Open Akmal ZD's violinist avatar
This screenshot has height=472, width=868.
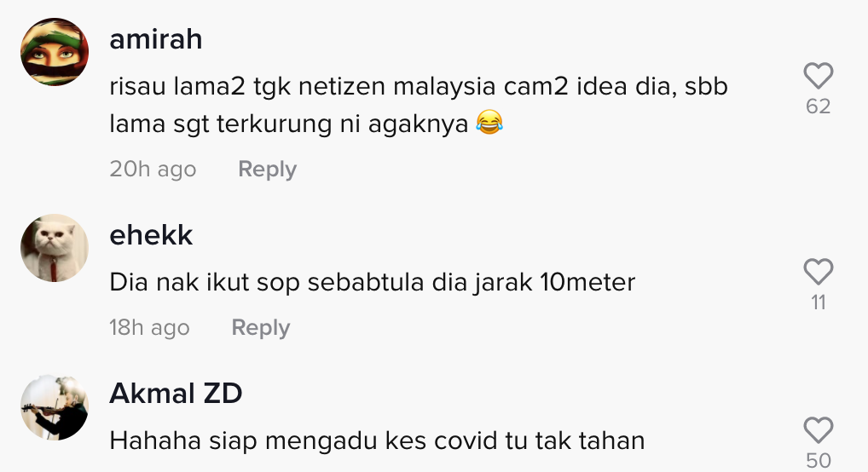55,407
